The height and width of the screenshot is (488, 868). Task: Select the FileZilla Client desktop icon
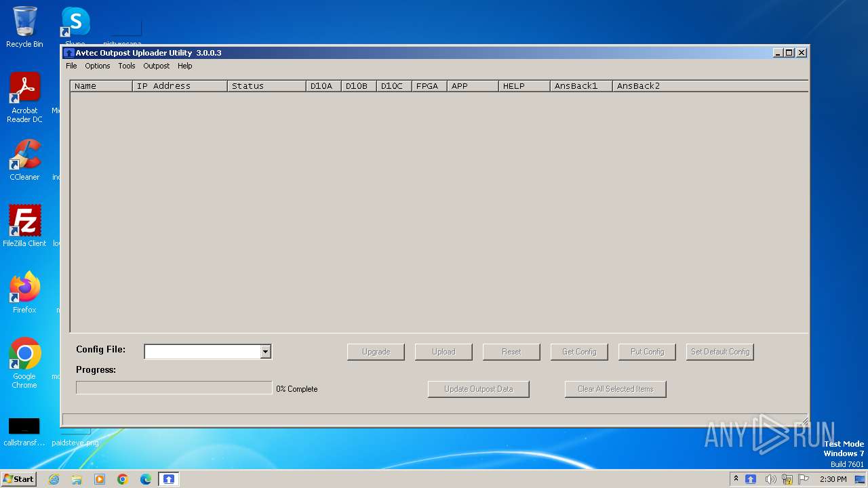(24, 226)
